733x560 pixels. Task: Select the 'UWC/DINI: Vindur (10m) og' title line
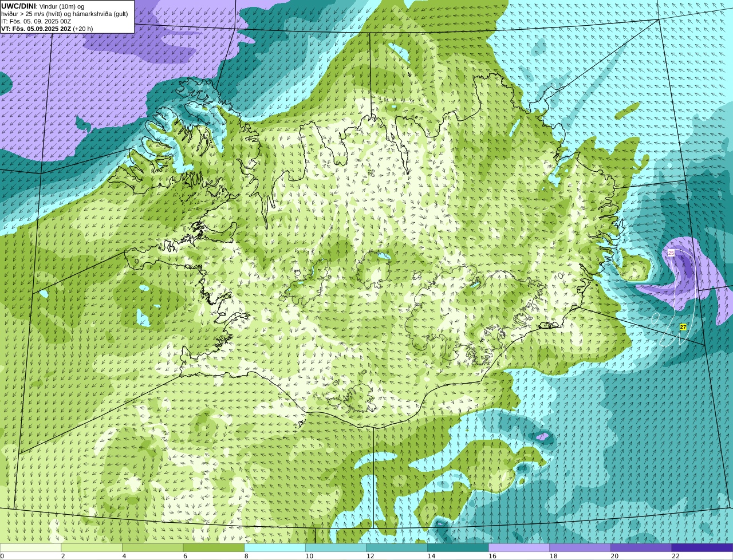click(42, 6)
